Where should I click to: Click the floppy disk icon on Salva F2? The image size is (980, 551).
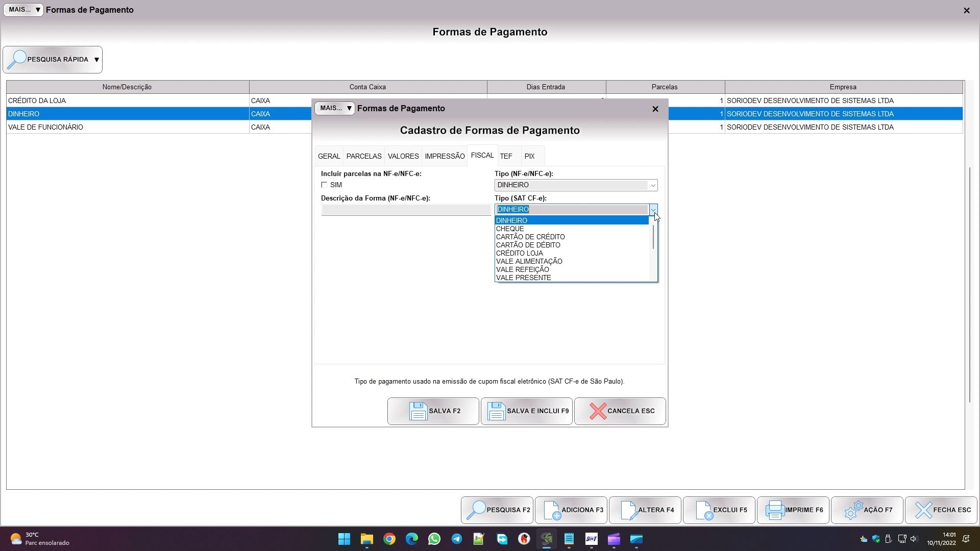click(x=418, y=411)
